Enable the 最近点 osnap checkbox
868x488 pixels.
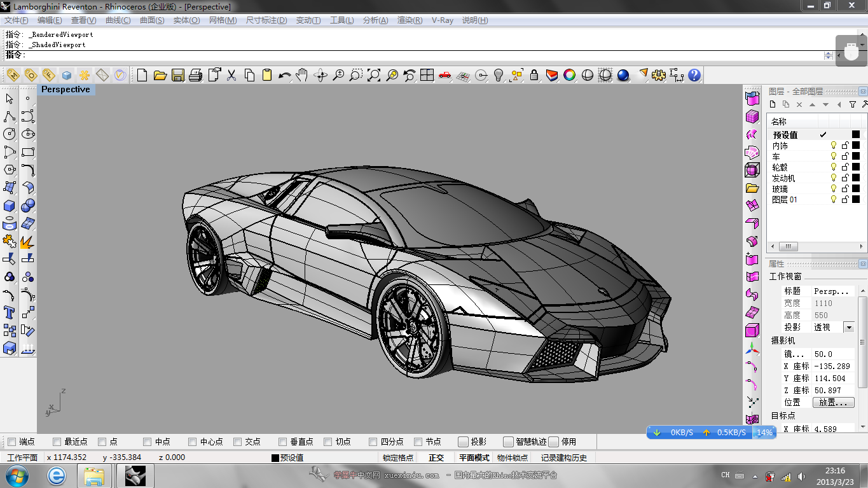[x=57, y=442]
